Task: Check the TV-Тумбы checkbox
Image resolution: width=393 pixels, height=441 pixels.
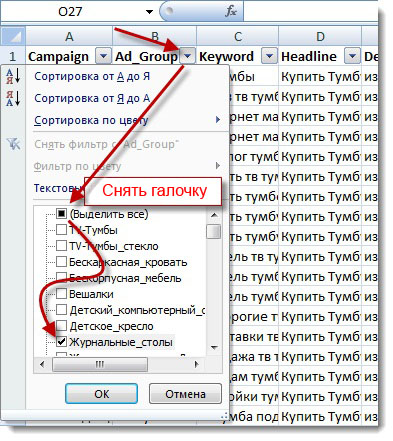Action: (61, 230)
